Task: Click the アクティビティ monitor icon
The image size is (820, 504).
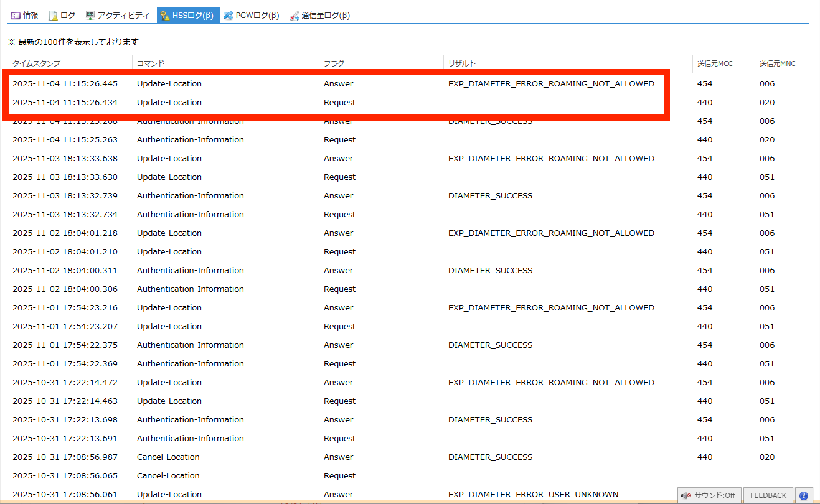Action: point(90,16)
